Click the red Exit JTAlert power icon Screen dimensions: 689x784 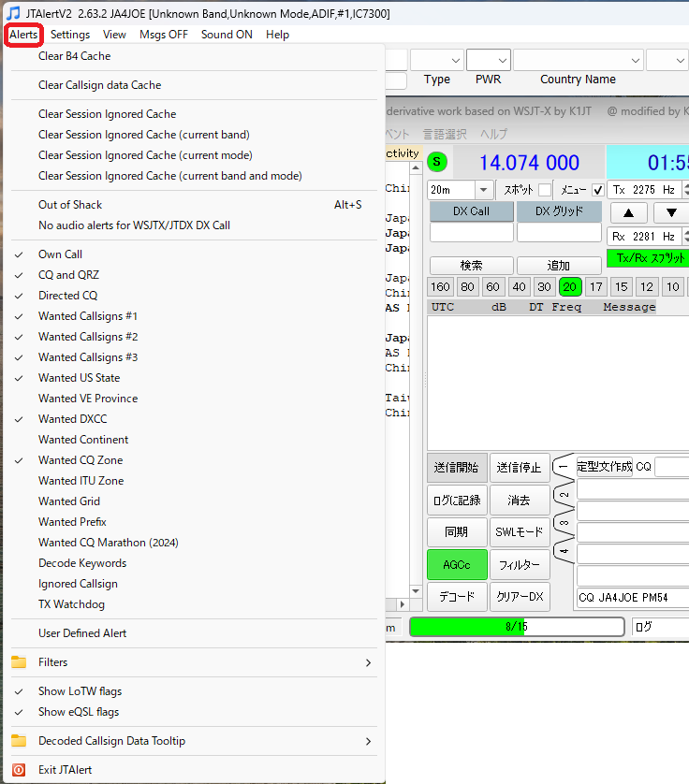(x=19, y=770)
